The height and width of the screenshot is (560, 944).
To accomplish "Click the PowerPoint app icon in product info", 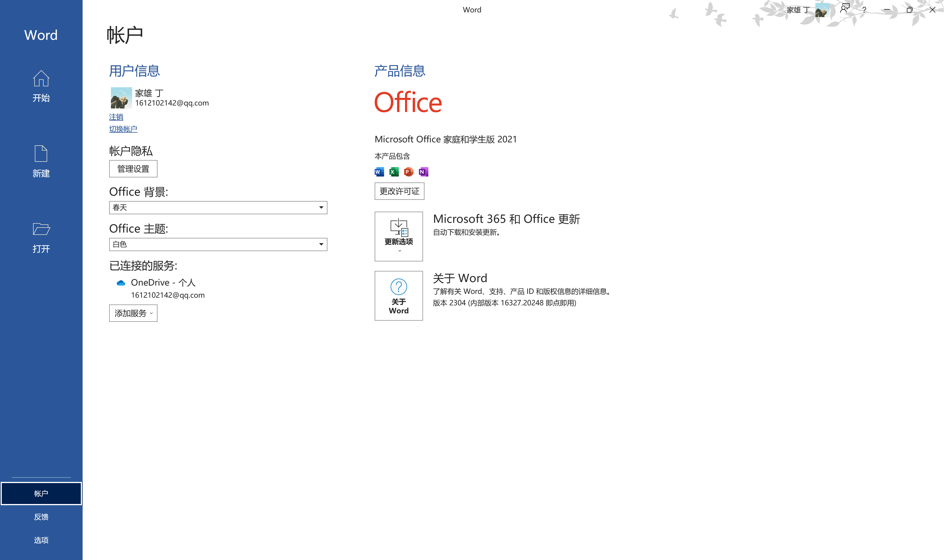I will point(408,172).
